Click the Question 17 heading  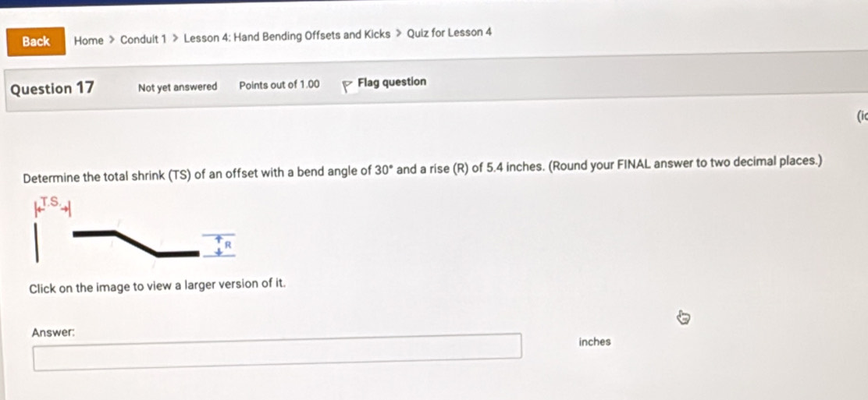click(x=53, y=88)
